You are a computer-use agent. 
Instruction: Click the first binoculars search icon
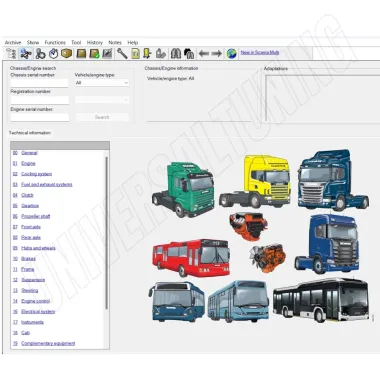pyautogui.click(x=176, y=53)
